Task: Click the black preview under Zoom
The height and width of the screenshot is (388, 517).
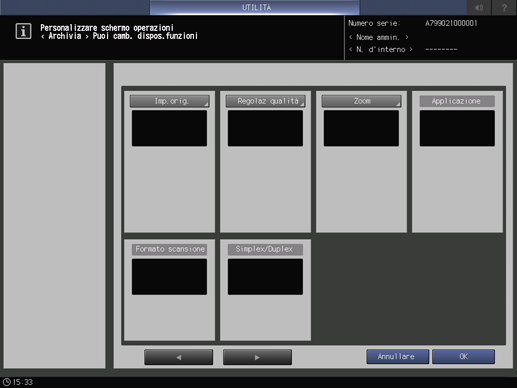Action: (361, 128)
